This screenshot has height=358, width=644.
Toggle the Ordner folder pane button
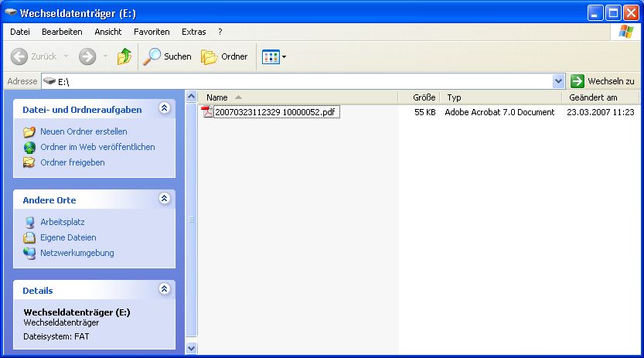pyautogui.click(x=224, y=56)
